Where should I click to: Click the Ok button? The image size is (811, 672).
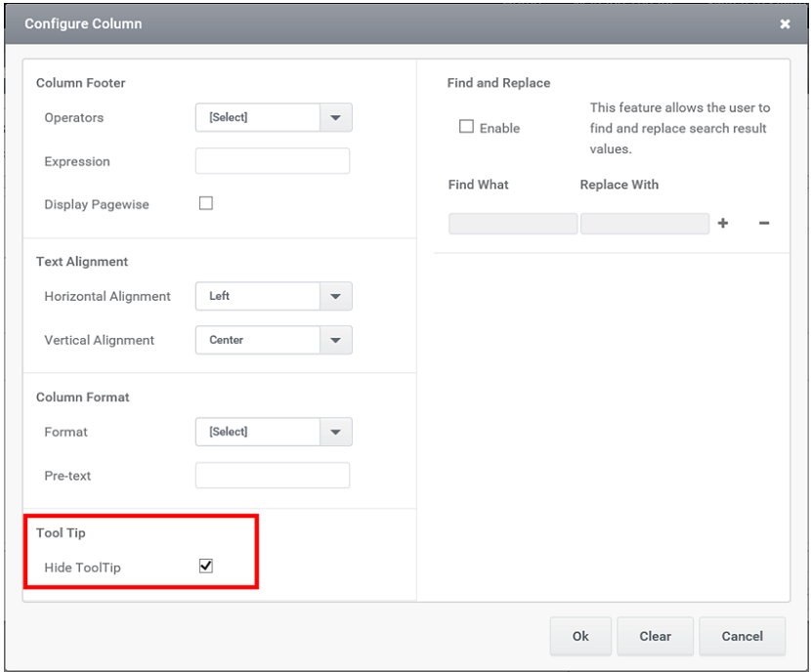580,636
